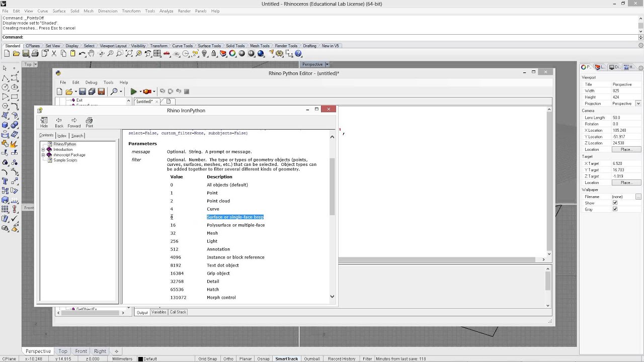Open the Top viewport title dropdown arrow
Viewport: 644px width, 362px height.
(x=35, y=64)
